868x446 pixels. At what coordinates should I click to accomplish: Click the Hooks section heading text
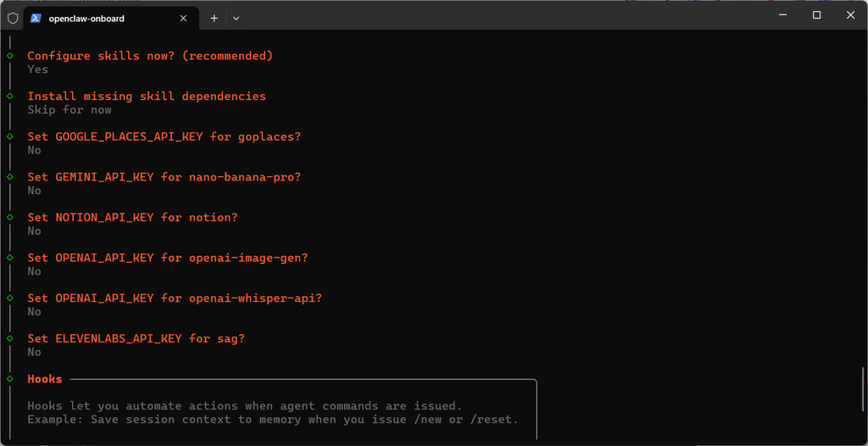(x=45, y=379)
